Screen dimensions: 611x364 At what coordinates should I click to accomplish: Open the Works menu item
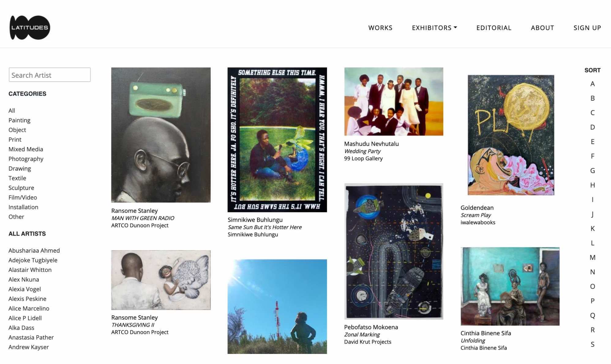(x=380, y=28)
